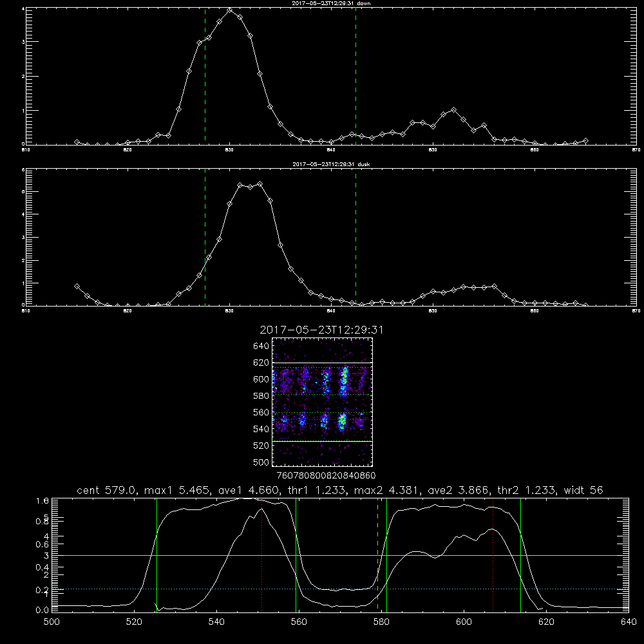Click the highest diamond marker in the dawn plot

click(230, 10)
